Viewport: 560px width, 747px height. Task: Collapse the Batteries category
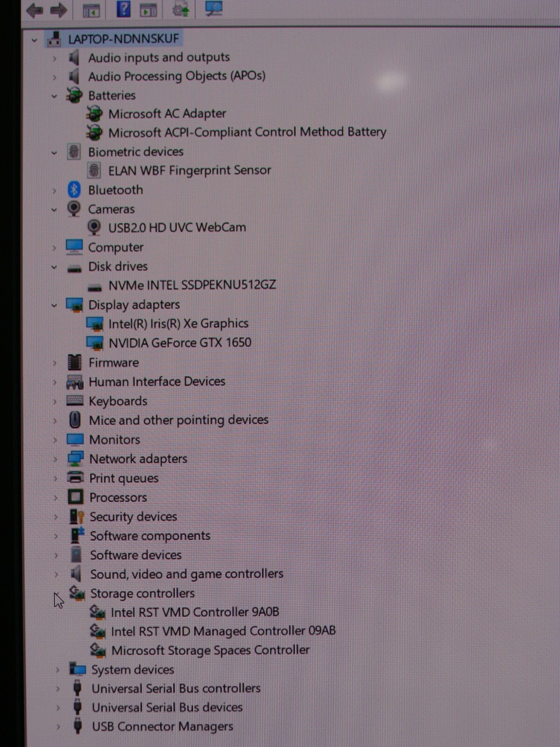(54, 96)
